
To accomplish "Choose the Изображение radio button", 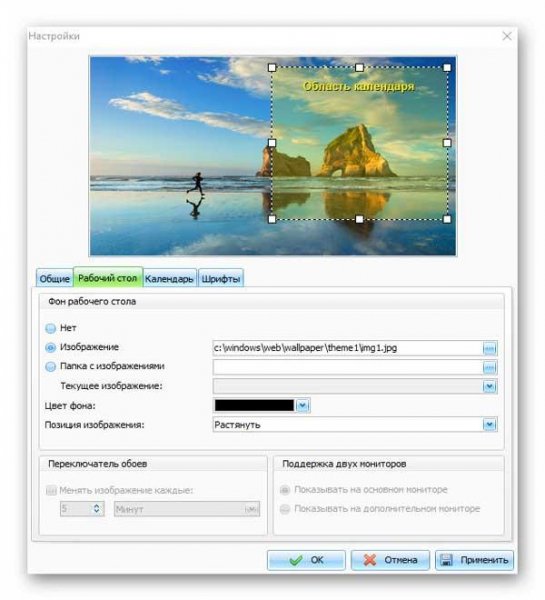I will point(51,347).
